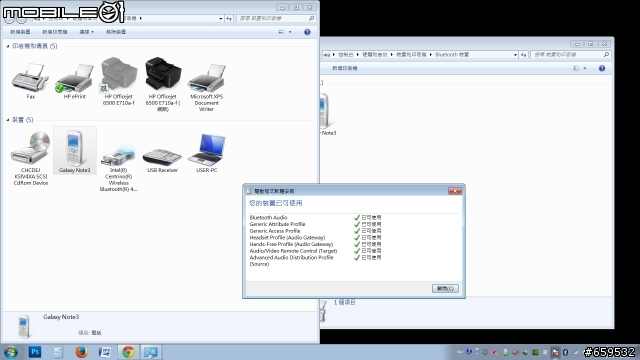Open help in front Devices and Printers window
640x360 pixels.
point(307,32)
